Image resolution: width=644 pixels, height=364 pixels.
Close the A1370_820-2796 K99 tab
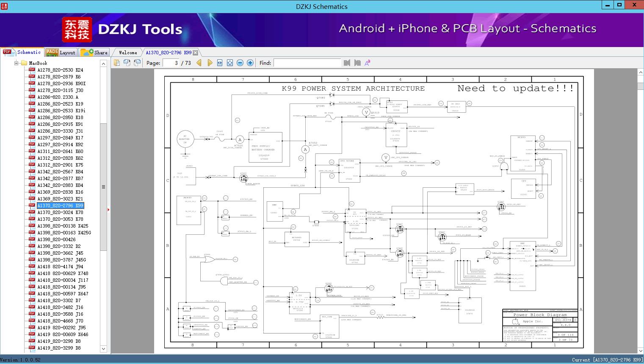195,53
